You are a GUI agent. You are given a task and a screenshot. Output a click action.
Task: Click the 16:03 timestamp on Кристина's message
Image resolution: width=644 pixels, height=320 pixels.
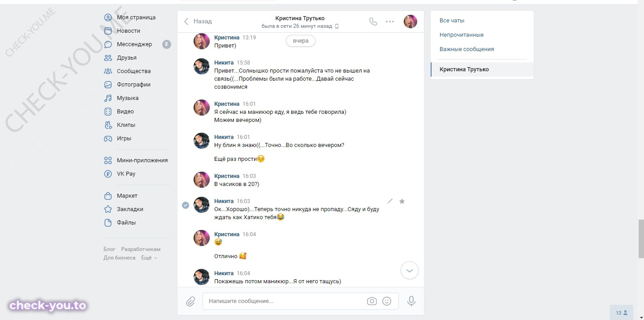click(249, 176)
